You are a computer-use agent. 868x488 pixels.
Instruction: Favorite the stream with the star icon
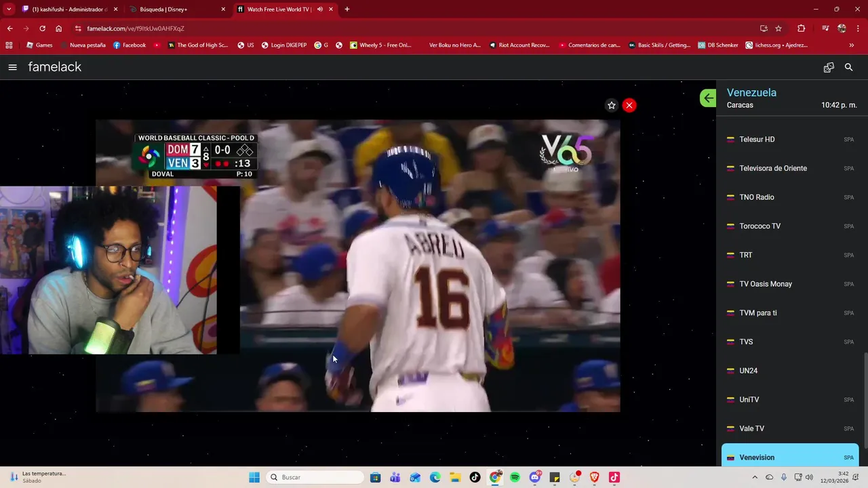(x=612, y=105)
